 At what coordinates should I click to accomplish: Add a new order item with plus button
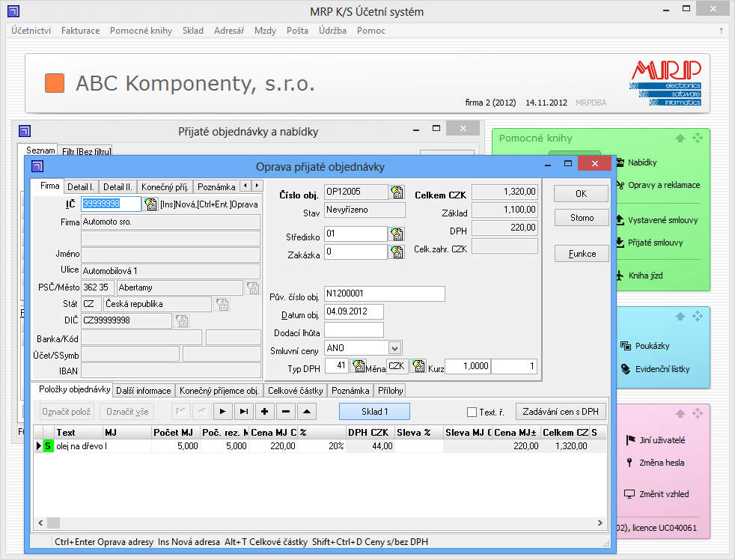(x=265, y=411)
